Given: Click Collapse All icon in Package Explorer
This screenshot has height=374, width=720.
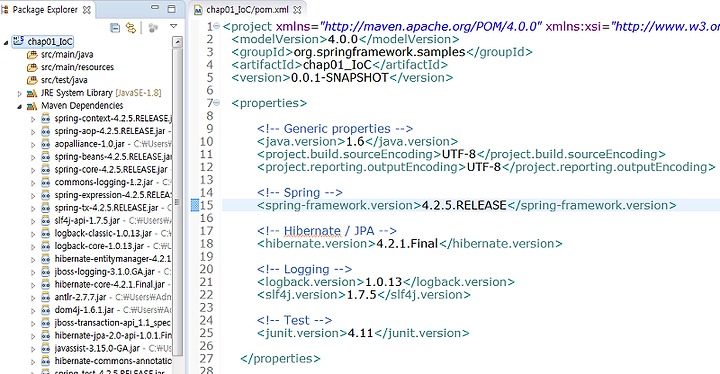Looking at the screenshot, I should pos(115,28).
